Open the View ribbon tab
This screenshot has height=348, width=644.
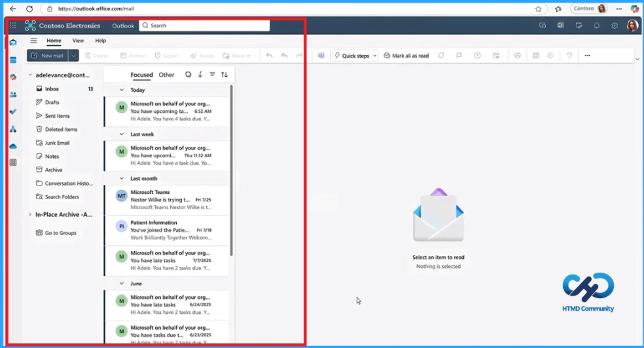click(78, 41)
